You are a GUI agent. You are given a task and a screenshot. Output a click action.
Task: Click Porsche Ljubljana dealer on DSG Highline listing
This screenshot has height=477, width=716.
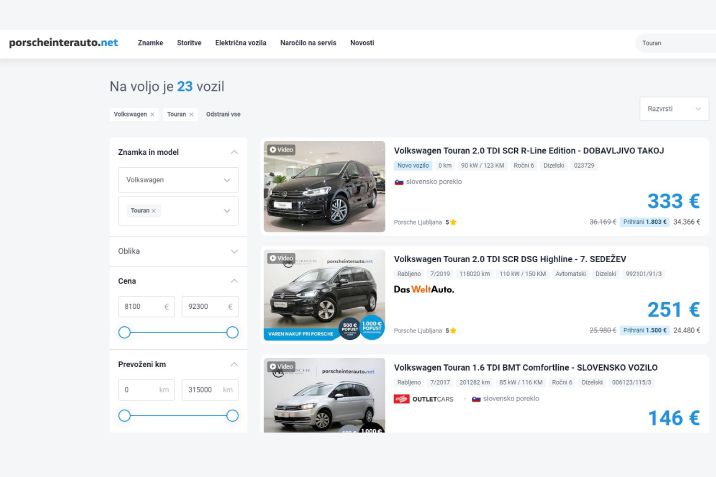(418, 330)
